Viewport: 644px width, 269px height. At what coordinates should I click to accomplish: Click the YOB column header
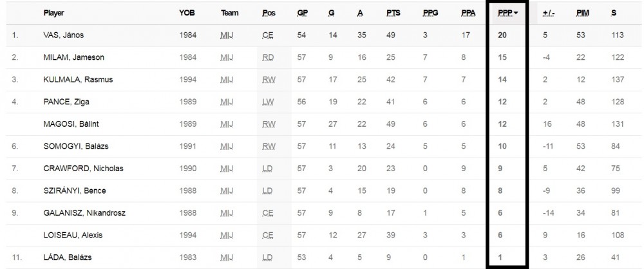pyautogui.click(x=187, y=13)
